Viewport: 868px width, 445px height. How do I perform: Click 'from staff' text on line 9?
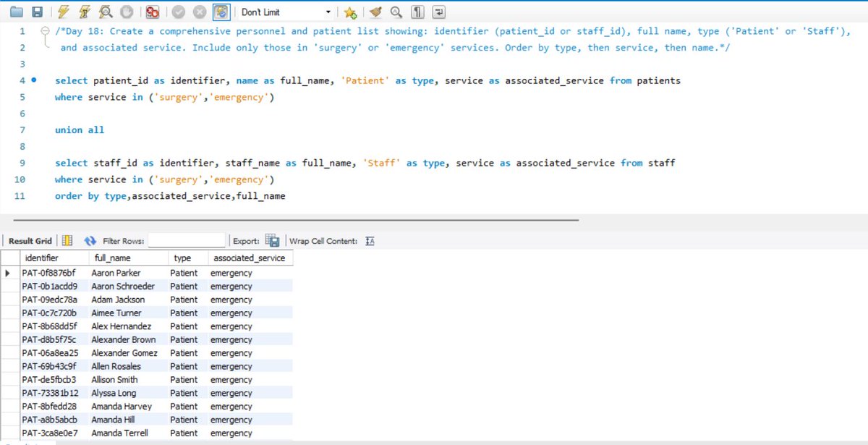648,163
